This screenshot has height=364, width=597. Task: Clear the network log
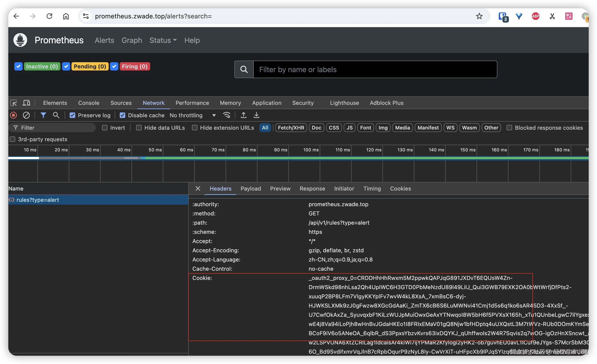26,115
